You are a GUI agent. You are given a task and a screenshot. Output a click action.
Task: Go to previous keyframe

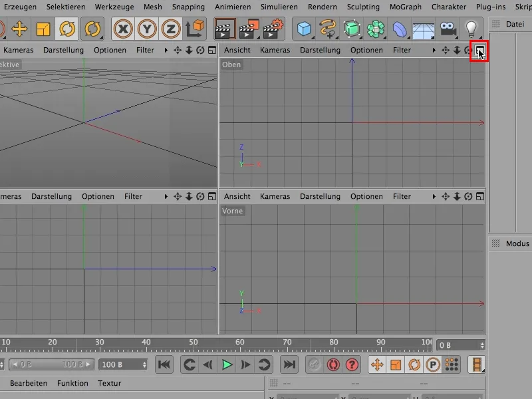[190, 364]
